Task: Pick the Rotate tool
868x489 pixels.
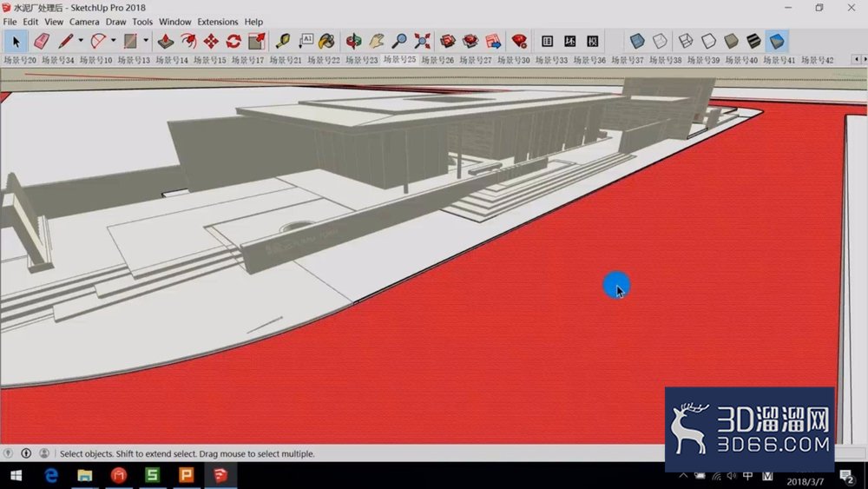Action: (233, 41)
